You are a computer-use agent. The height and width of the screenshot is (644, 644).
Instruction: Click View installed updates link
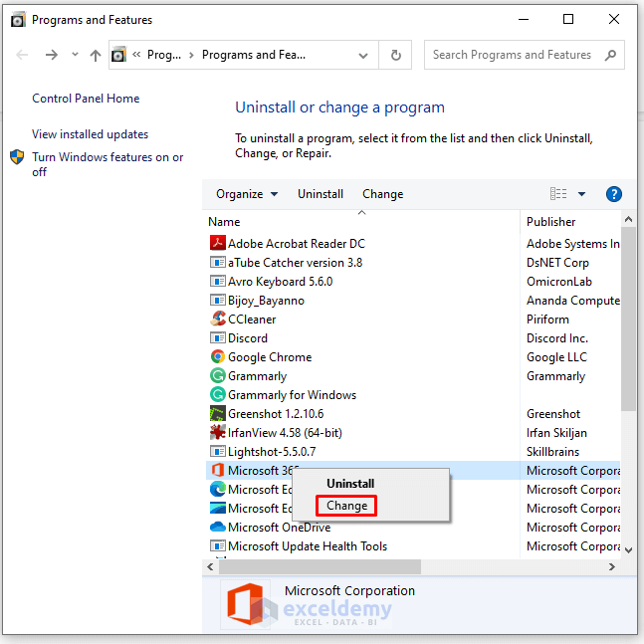[x=90, y=134]
